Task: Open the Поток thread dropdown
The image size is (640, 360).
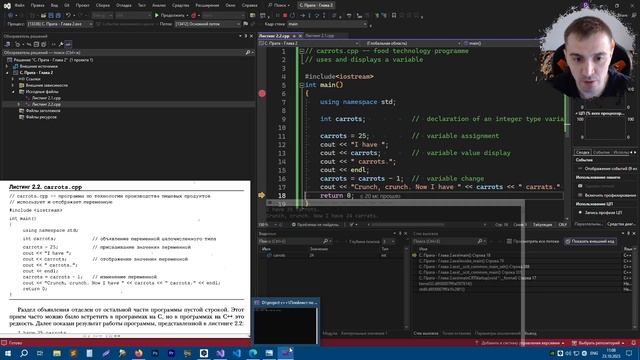Action: (207, 24)
